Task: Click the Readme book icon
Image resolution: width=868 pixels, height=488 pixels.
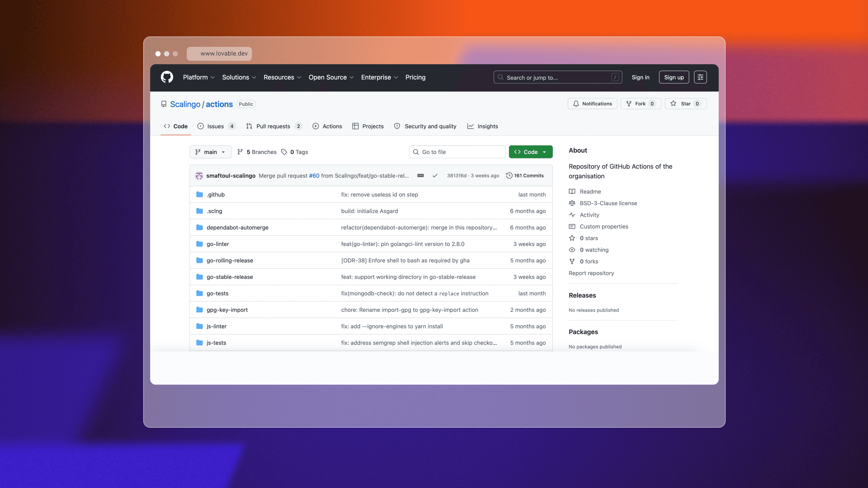Action: tap(572, 191)
